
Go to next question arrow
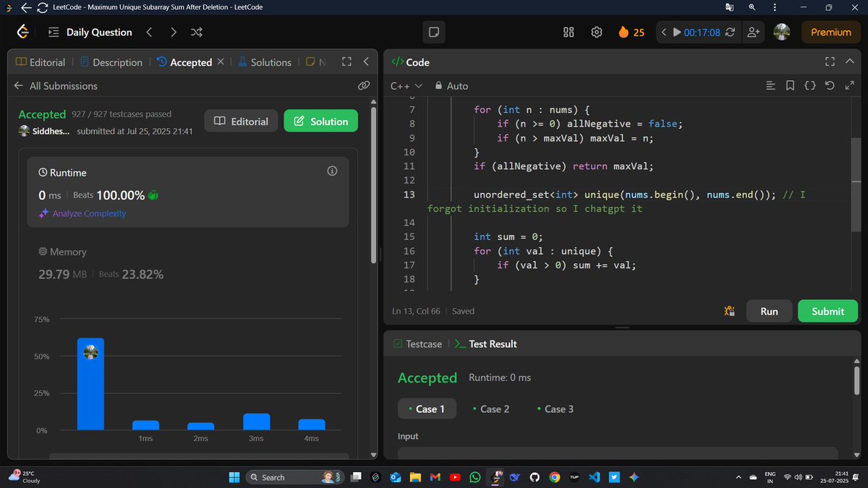tap(173, 32)
